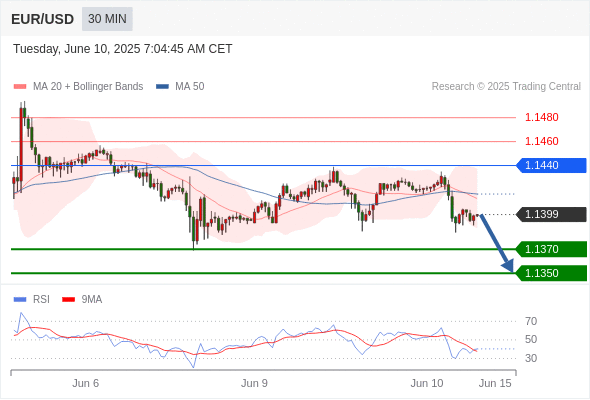Select the 1.1399 current price tag
Viewport: 590px width, 400px height.
[x=551, y=214]
